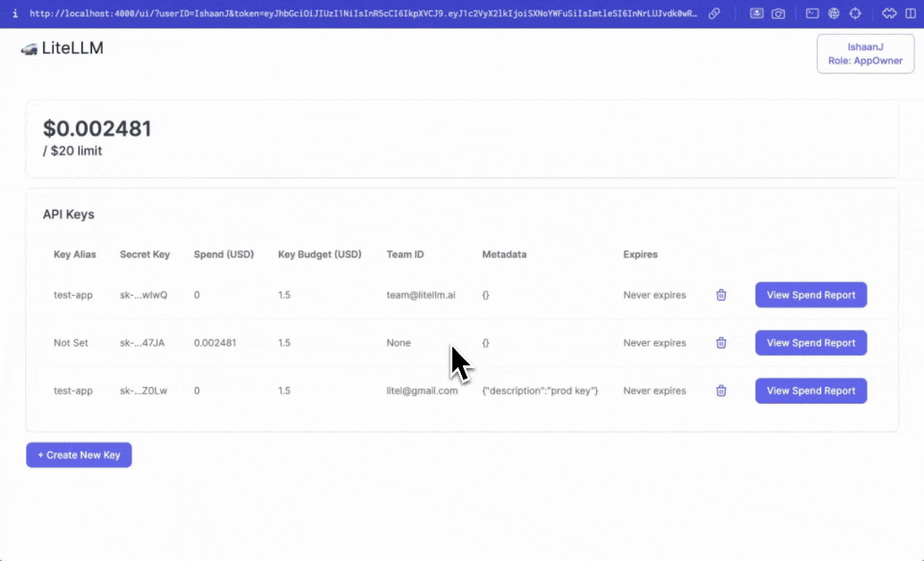
Task: Click the prod key description metadata cell
Action: (x=540, y=391)
